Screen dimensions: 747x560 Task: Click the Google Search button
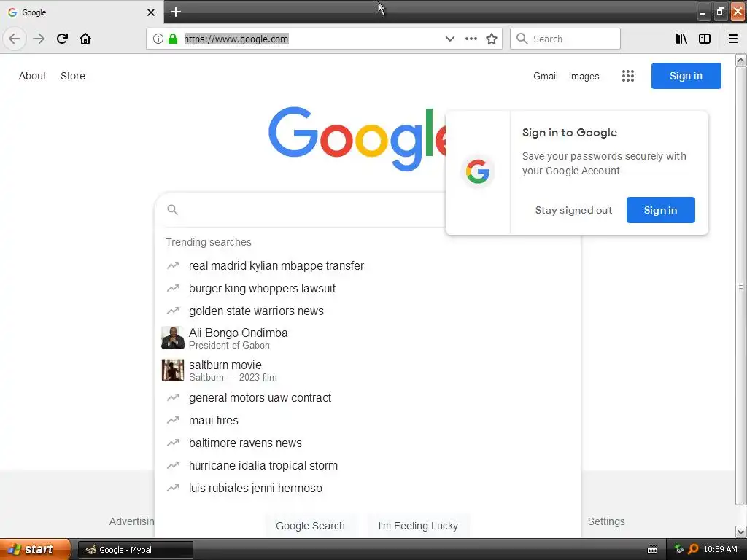click(311, 526)
